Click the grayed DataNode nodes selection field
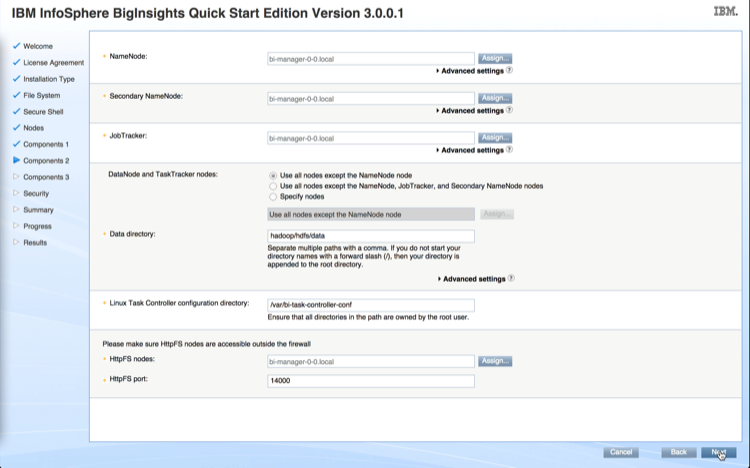750x468 pixels. pyautogui.click(x=371, y=214)
